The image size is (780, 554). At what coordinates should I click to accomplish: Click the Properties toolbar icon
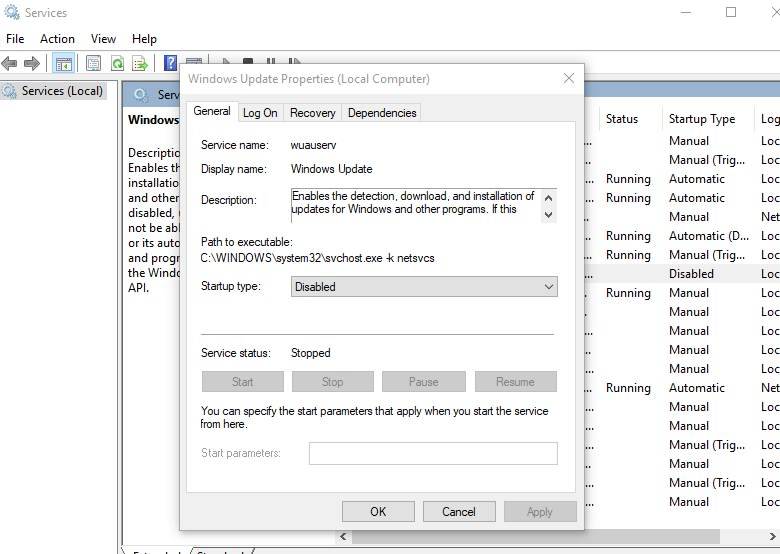94,64
